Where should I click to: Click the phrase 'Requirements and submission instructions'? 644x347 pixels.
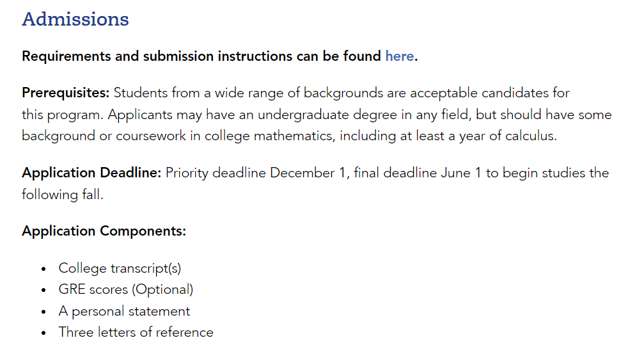coord(157,56)
